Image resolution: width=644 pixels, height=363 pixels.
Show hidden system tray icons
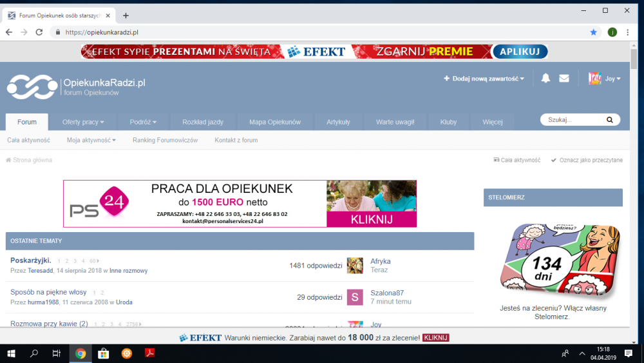[x=582, y=353]
